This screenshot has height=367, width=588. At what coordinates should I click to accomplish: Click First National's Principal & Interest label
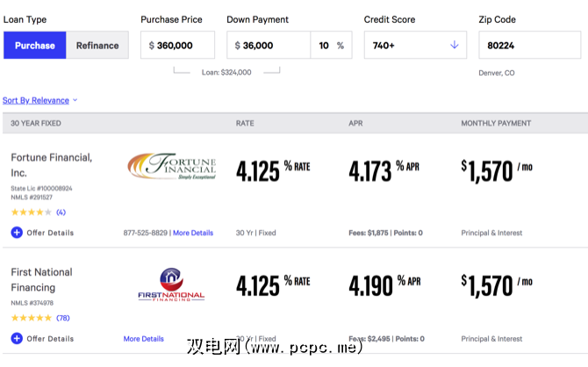[x=491, y=339]
